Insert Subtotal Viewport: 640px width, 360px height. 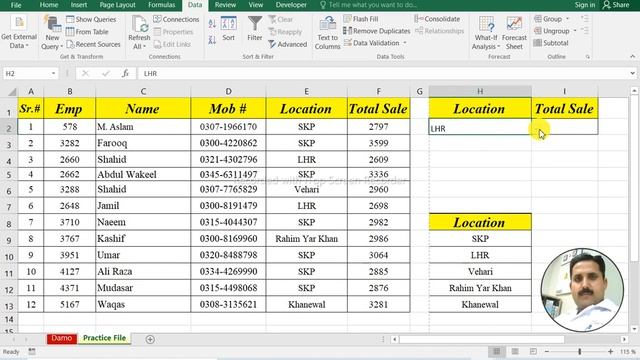tap(551, 43)
